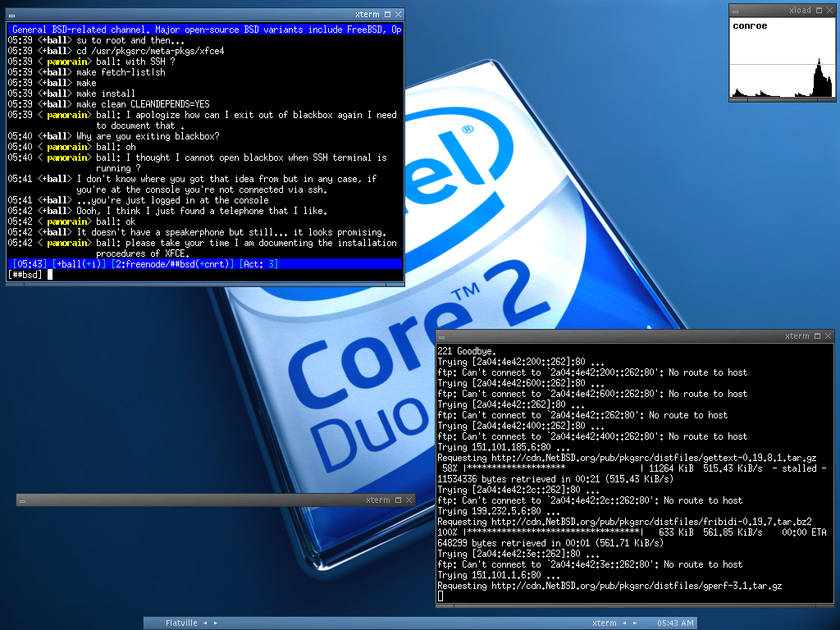Switch to next workspace arrow beside Flatville

coord(216,623)
